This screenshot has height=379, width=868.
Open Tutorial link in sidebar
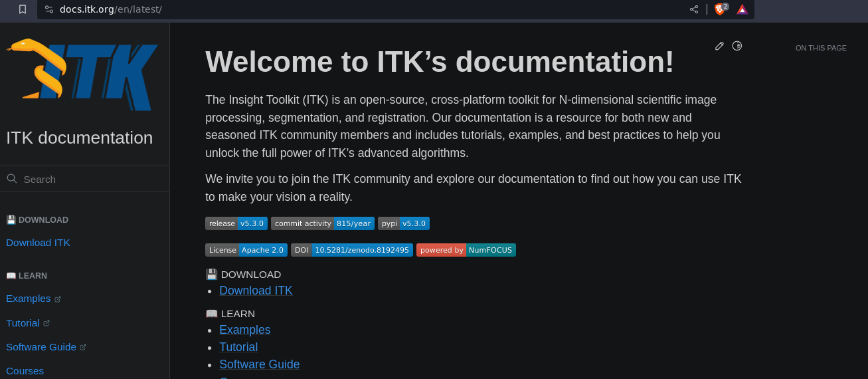pyautogui.click(x=23, y=323)
